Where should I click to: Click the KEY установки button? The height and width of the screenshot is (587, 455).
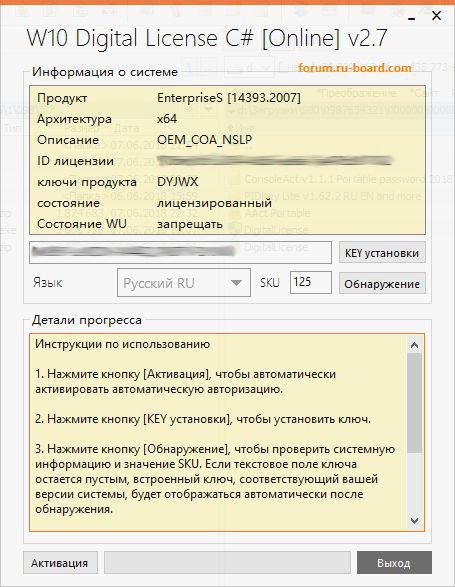tap(382, 253)
